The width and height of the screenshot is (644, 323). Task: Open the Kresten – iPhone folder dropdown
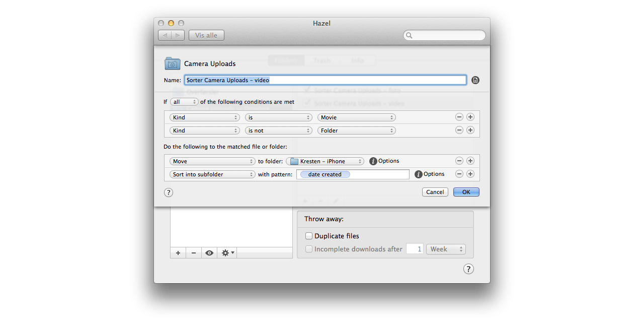pos(325,161)
